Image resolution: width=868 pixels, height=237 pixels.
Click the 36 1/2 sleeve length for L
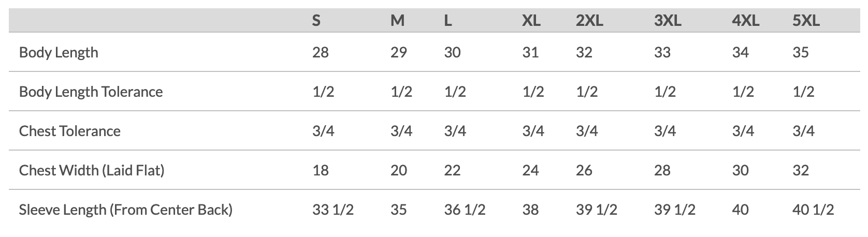click(465, 210)
